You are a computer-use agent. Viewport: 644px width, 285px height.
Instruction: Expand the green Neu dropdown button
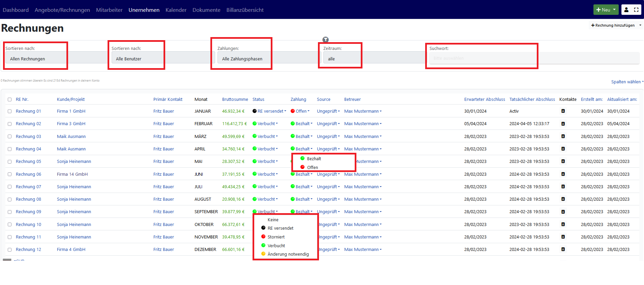606,10
